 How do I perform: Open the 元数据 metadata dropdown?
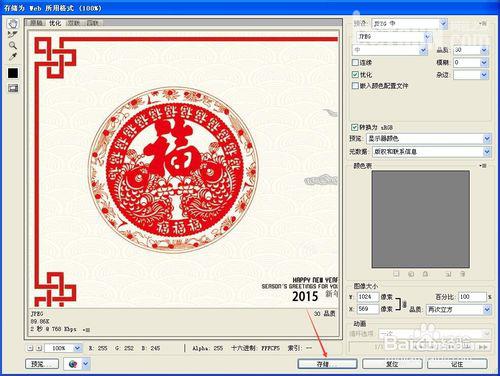point(432,152)
